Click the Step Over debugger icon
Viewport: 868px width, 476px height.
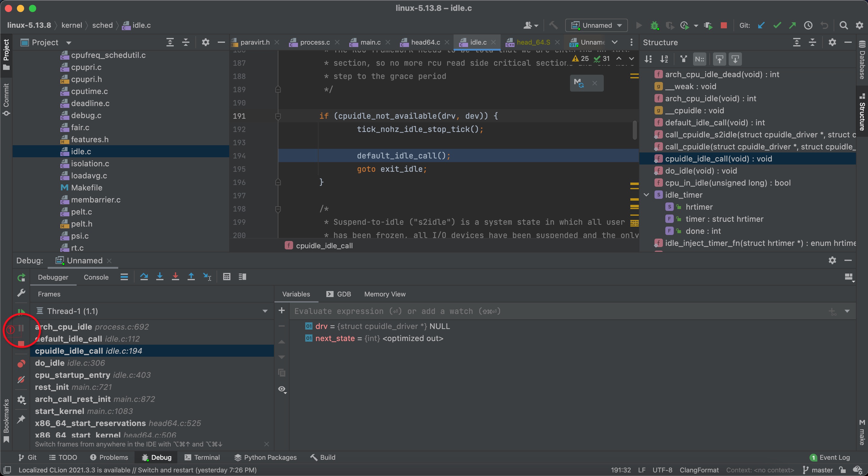coord(144,277)
